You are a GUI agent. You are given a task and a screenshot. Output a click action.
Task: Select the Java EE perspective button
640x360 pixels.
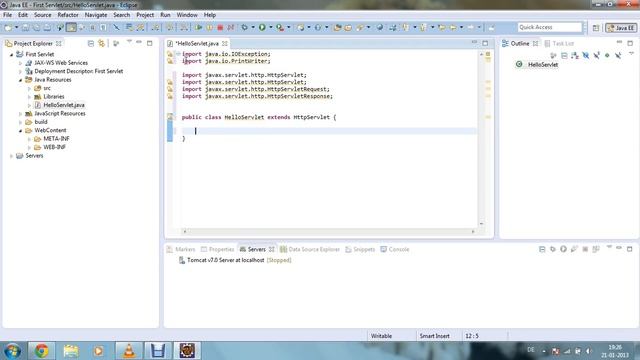621,28
